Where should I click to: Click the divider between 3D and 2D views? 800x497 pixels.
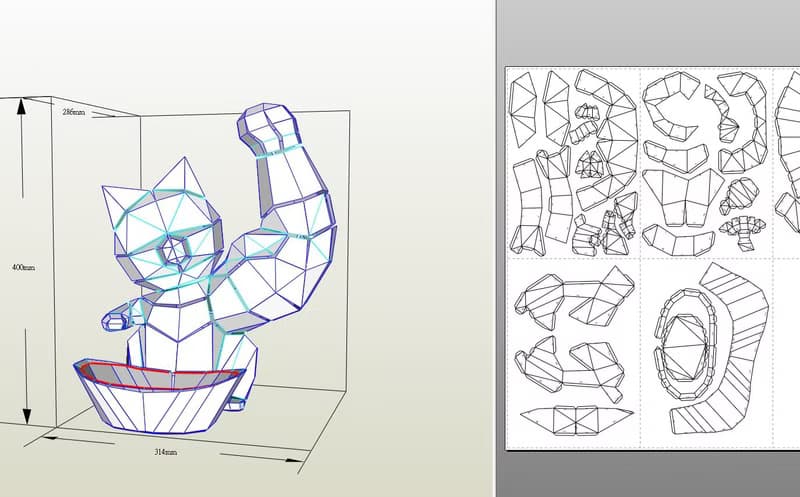pos(495,248)
